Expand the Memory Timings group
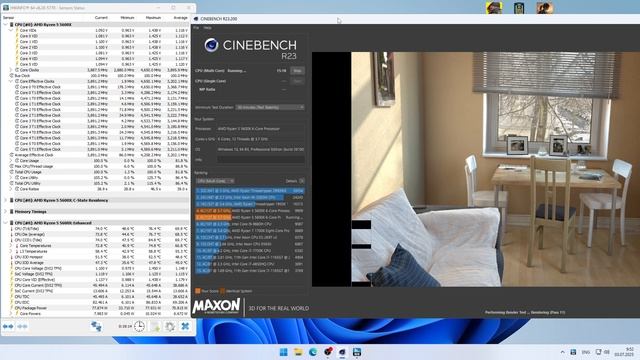 (x=5, y=211)
